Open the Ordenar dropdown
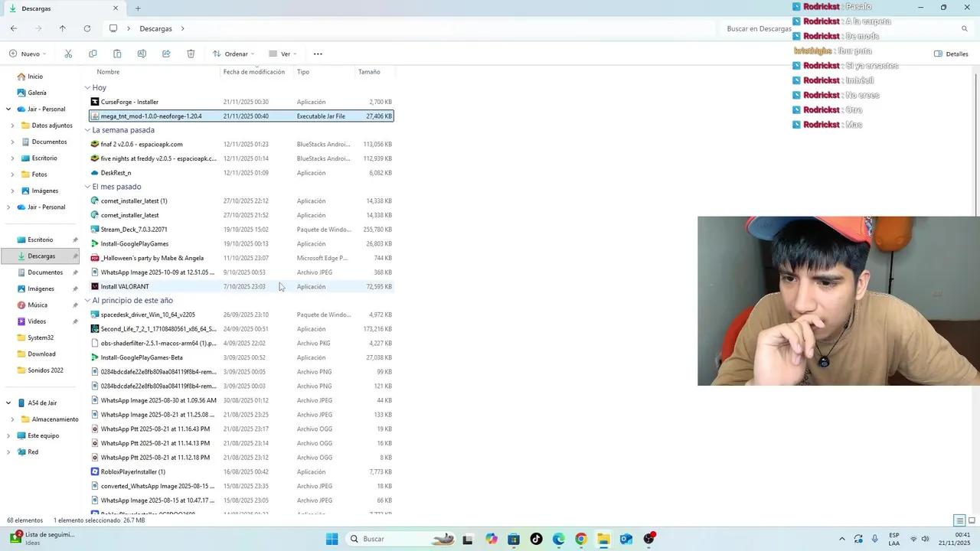This screenshot has height=551, width=980. [x=234, y=54]
